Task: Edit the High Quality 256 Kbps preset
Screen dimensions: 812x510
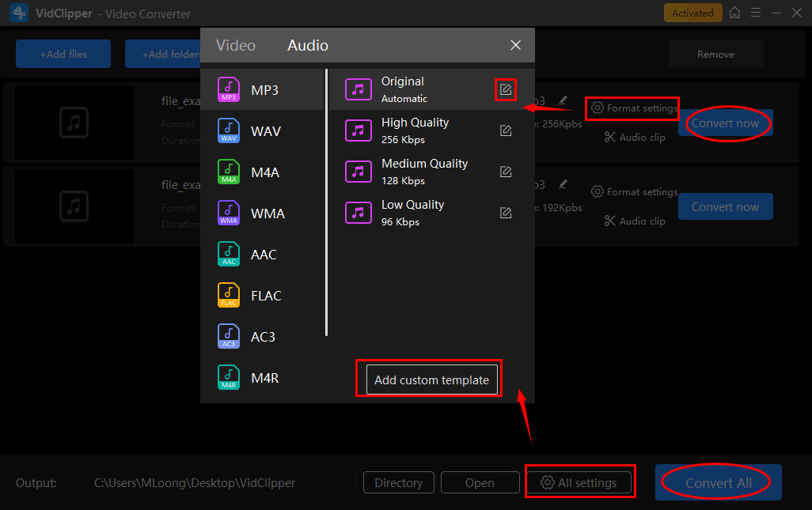Action: 506,130
